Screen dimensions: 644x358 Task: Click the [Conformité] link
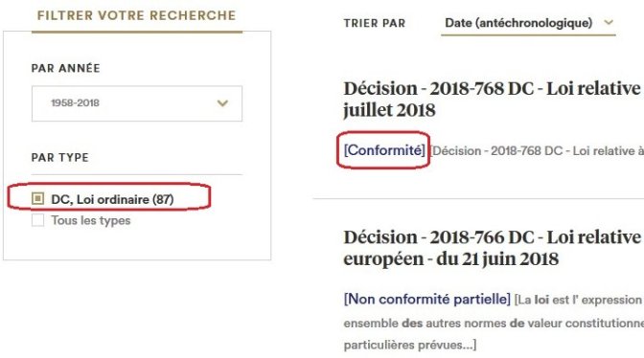pyautogui.click(x=384, y=150)
